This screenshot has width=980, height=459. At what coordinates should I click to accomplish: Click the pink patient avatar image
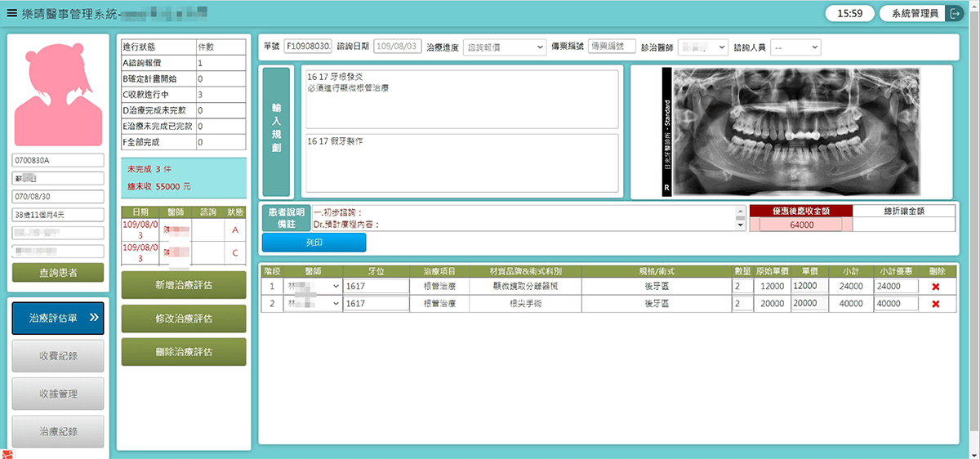[58, 91]
